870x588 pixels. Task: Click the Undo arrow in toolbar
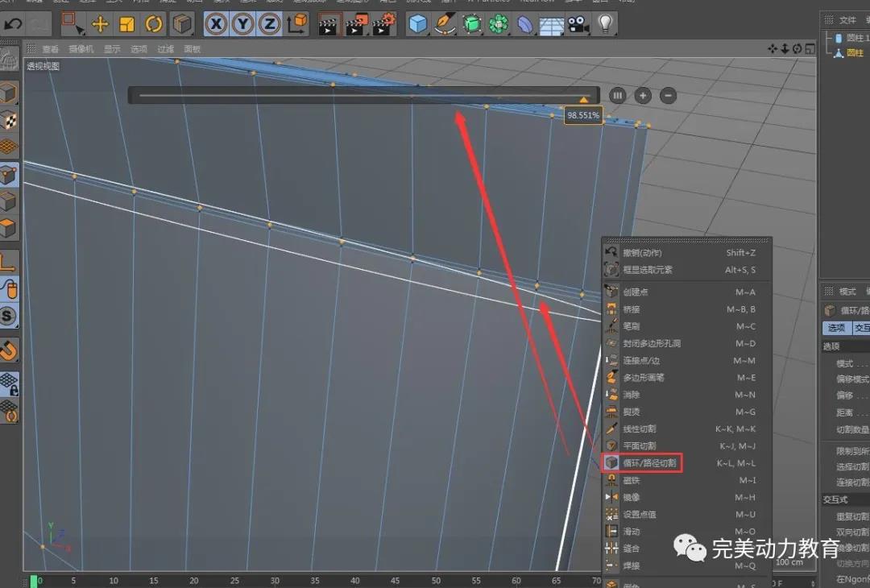point(14,23)
